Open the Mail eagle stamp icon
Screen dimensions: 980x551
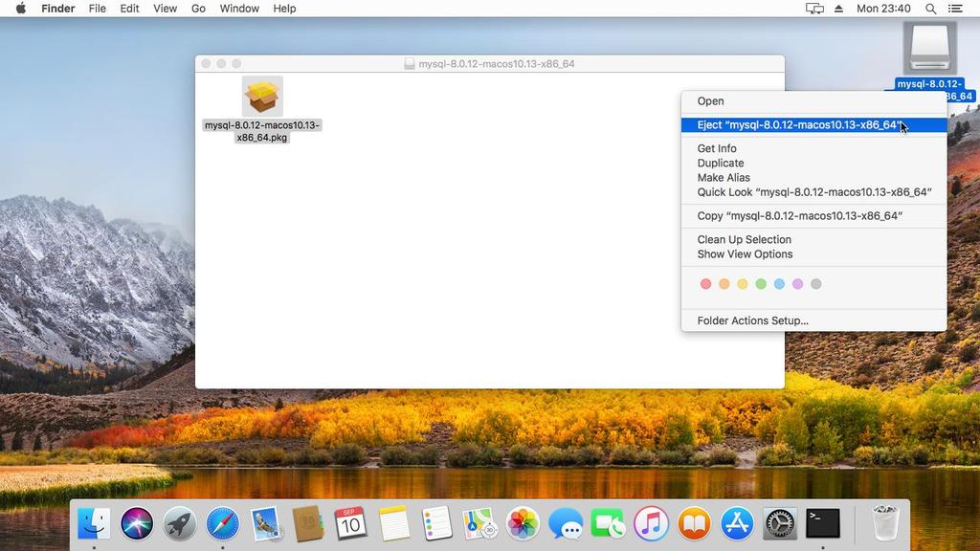[266, 523]
